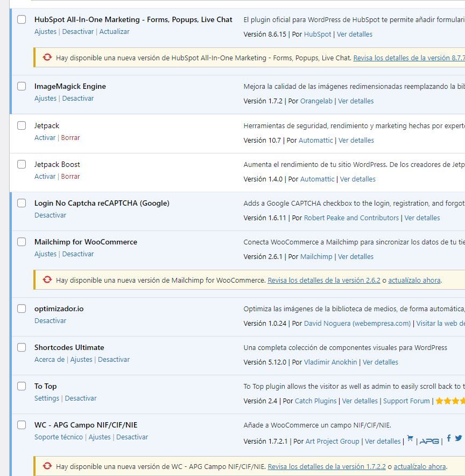The width and height of the screenshot is (465, 476).
Task: Activate the Jetpack Boost plugin
Action: 45,177
